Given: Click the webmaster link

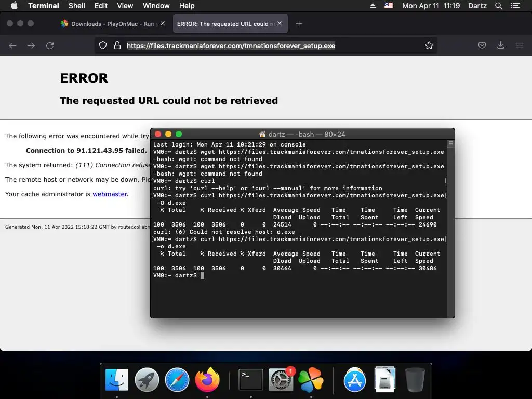Looking at the screenshot, I should pyautogui.click(x=110, y=194).
